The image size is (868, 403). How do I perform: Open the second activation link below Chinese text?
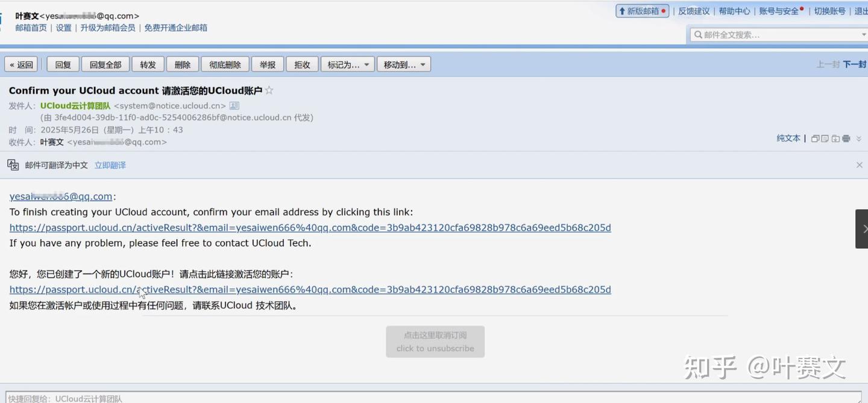click(x=310, y=290)
